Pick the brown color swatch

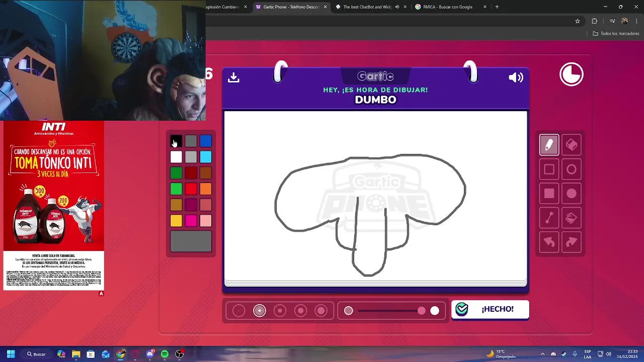click(206, 173)
